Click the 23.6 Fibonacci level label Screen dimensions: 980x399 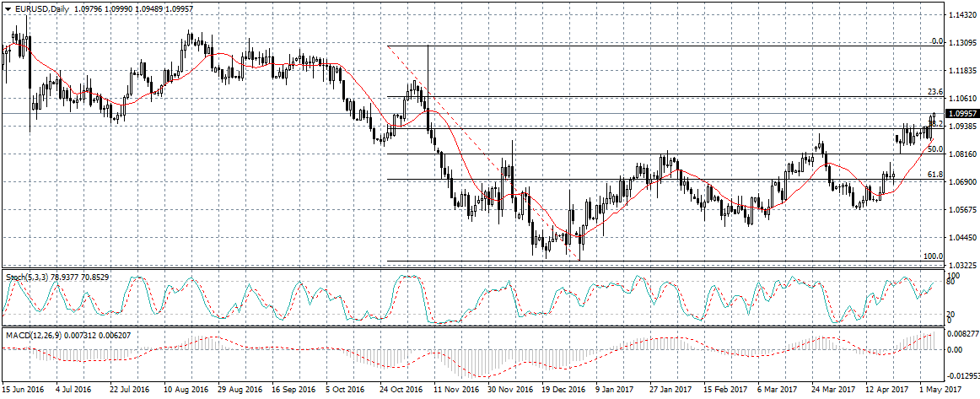(x=934, y=92)
